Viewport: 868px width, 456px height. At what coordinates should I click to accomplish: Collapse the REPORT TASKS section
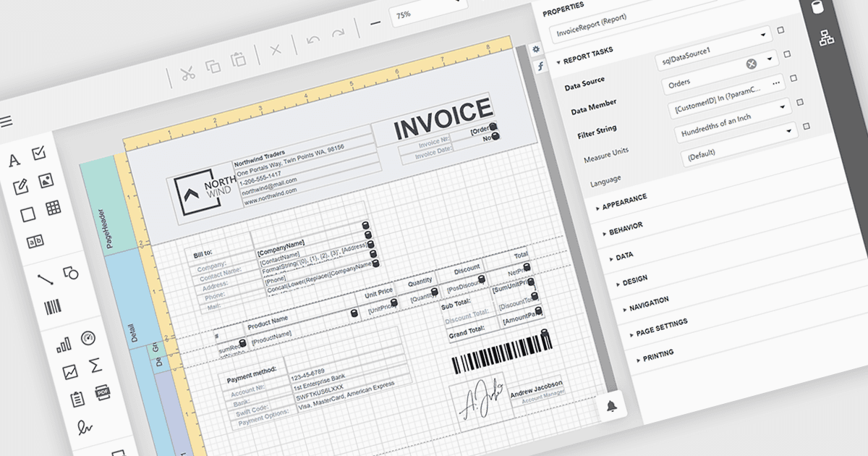tap(584, 56)
